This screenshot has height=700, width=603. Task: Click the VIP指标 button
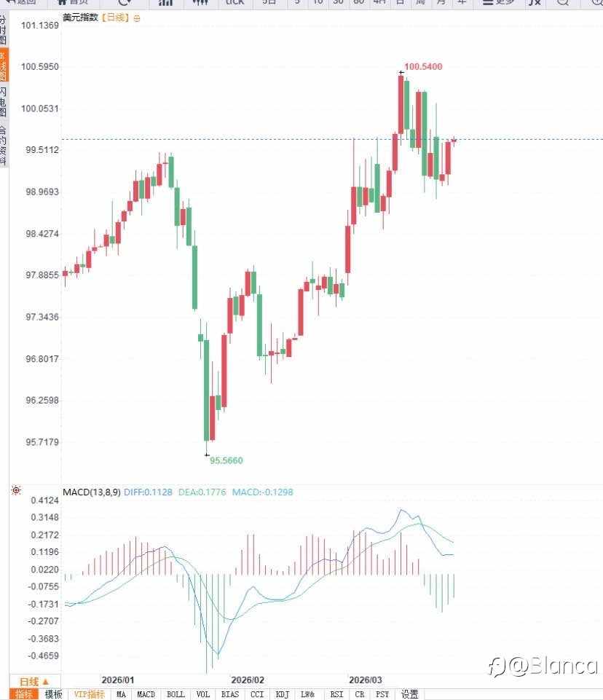coord(89,694)
